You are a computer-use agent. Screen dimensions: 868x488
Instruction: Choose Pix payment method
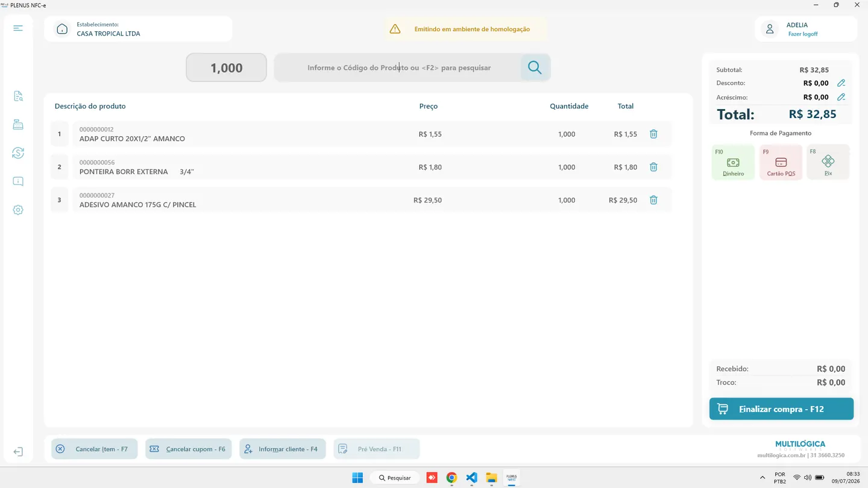(828, 162)
